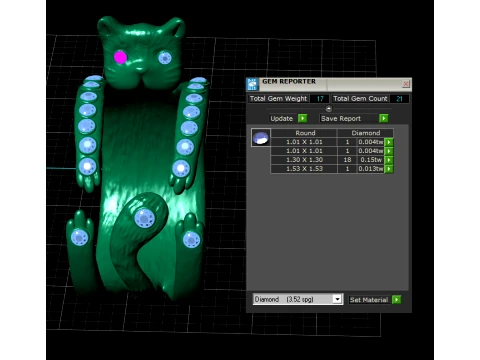The height and width of the screenshot is (360, 480).
Task: Click green arrow on the 0.013tw row
Action: [x=388, y=169]
